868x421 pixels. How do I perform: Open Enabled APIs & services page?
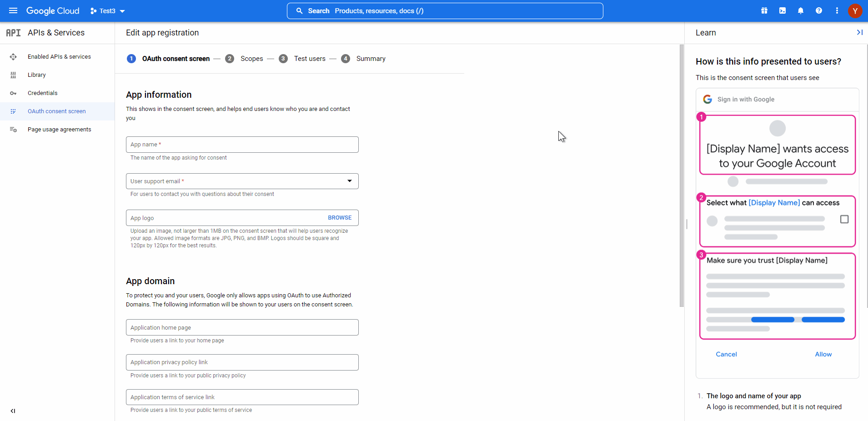[59, 56]
